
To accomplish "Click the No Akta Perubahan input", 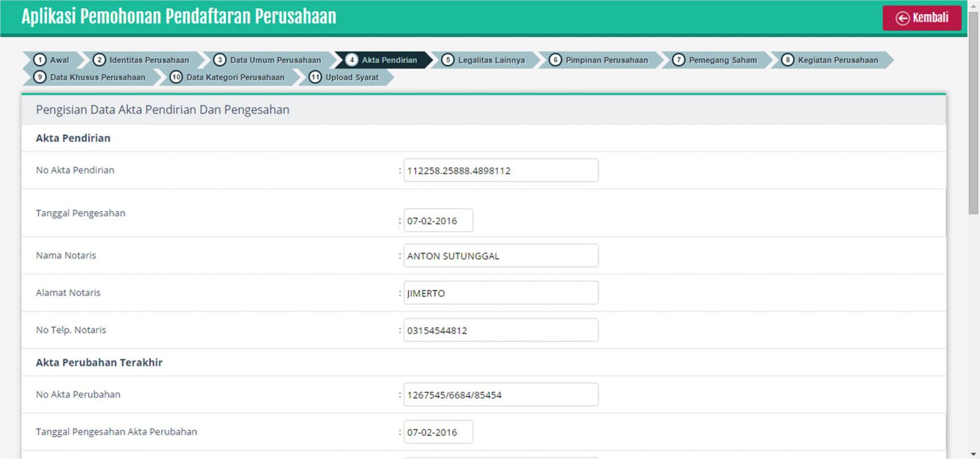I will [x=500, y=395].
